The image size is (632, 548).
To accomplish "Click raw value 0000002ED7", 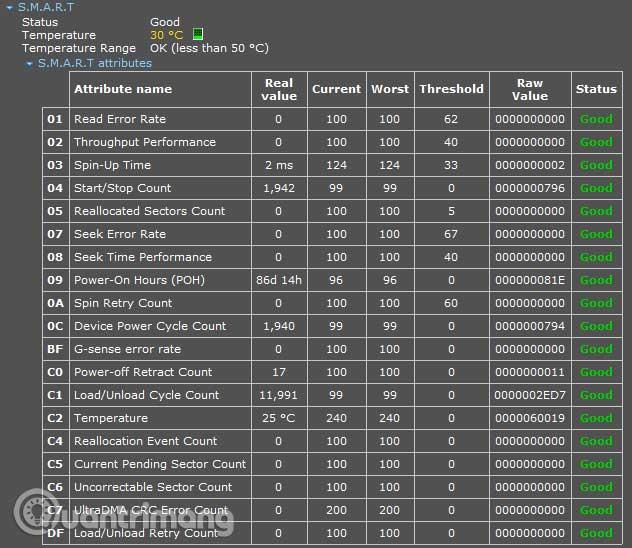I will [530, 395].
